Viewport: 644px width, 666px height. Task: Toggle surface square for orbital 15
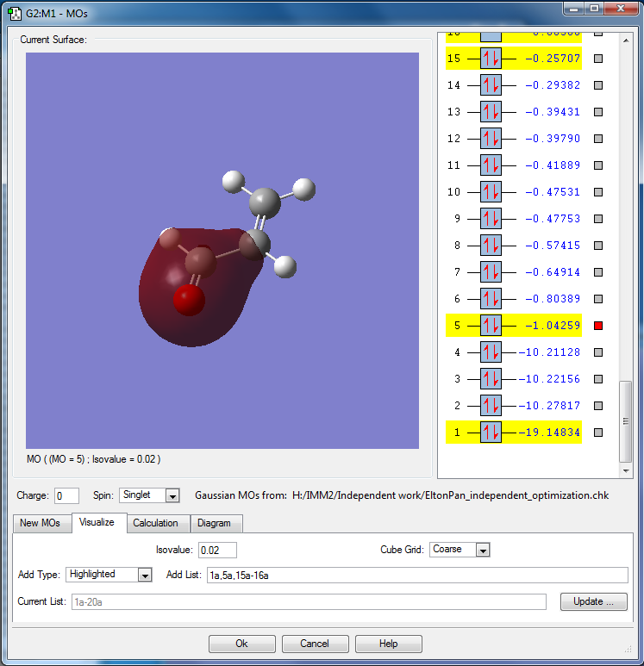click(x=598, y=59)
